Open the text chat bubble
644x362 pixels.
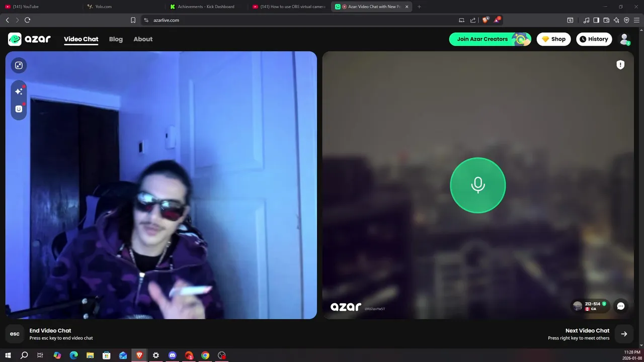pyautogui.click(x=621, y=306)
